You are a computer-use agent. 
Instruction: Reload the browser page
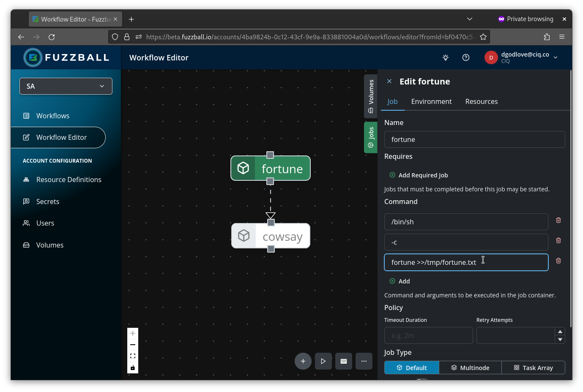click(52, 37)
